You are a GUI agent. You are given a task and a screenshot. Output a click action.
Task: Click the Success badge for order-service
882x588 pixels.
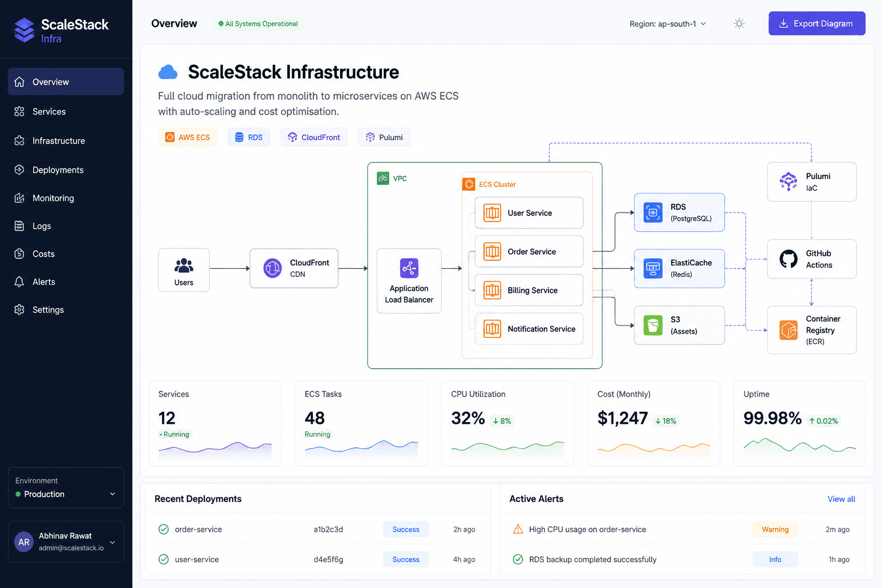[x=406, y=529]
